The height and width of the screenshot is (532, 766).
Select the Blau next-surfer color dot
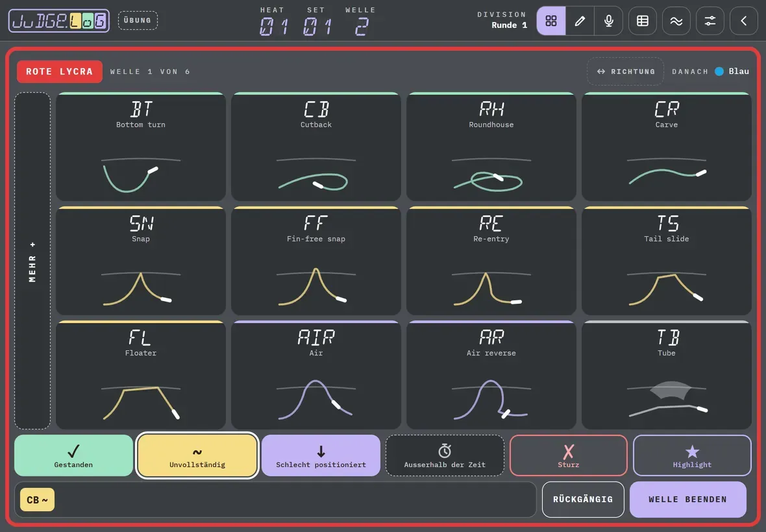tap(719, 71)
